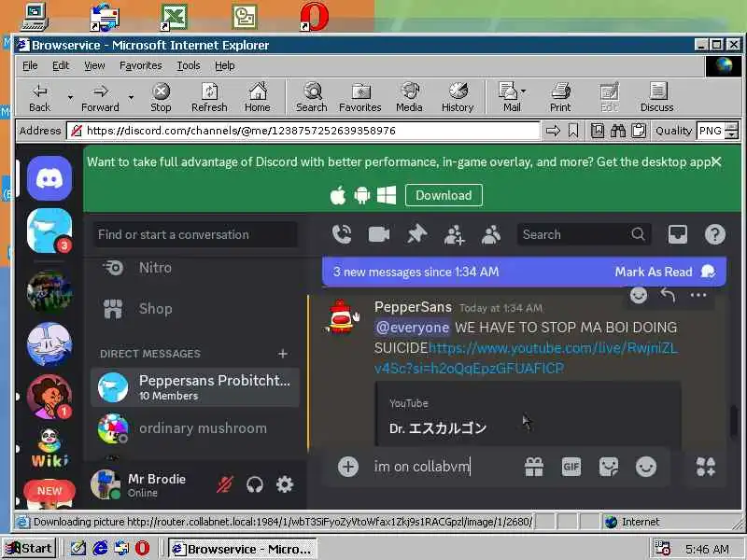747x560 pixels.
Task: Open ordinary mushroom conversation
Action: click(195, 428)
